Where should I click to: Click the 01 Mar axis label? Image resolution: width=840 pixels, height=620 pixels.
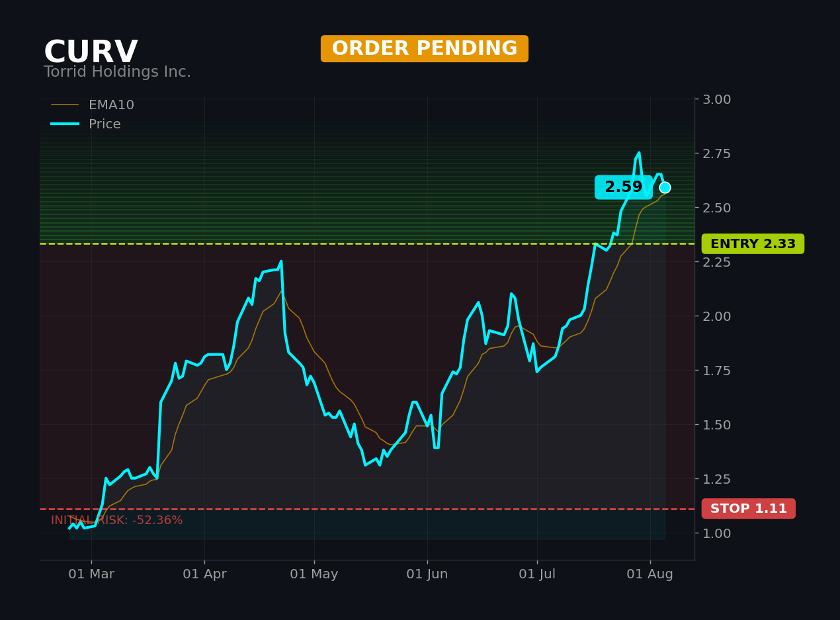tap(91, 574)
